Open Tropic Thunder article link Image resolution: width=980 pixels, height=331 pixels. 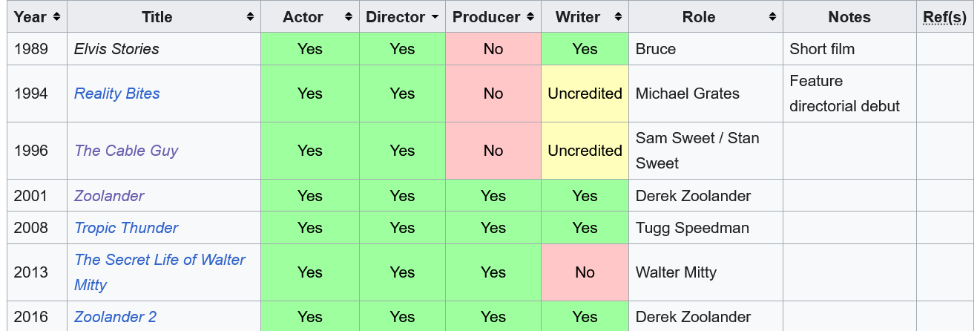point(126,228)
